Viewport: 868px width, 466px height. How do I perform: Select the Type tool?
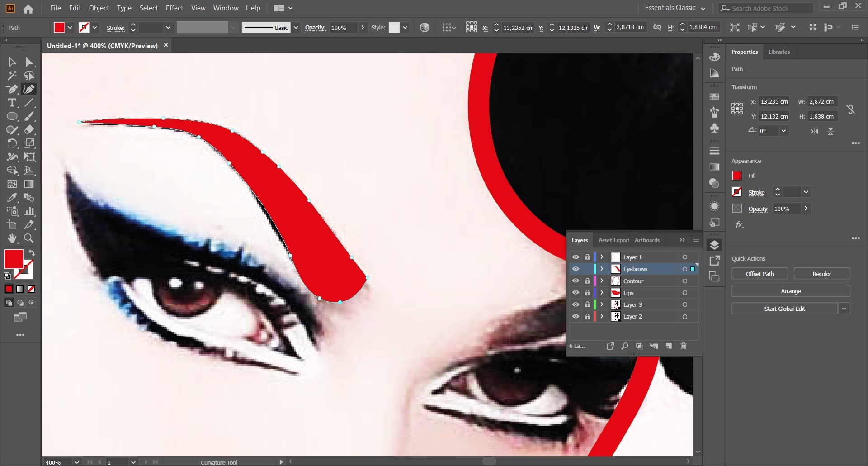(x=12, y=103)
